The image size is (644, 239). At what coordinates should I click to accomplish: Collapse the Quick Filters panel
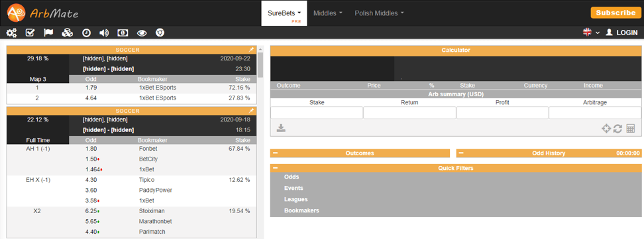[x=275, y=168]
